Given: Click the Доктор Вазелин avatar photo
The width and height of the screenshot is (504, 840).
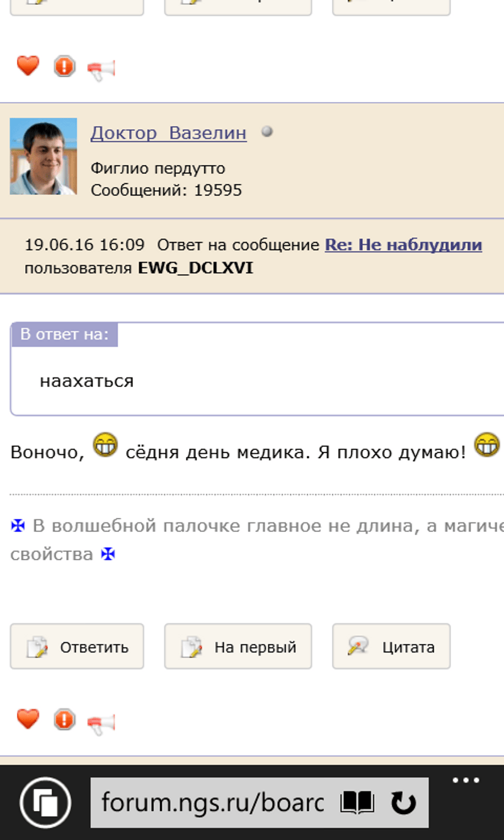Looking at the screenshot, I should click(43, 156).
